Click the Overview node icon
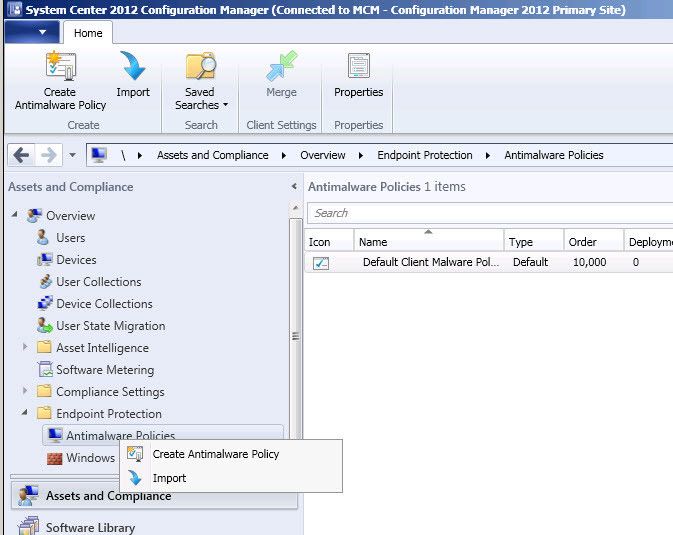The image size is (673, 535). (x=34, y=216)
